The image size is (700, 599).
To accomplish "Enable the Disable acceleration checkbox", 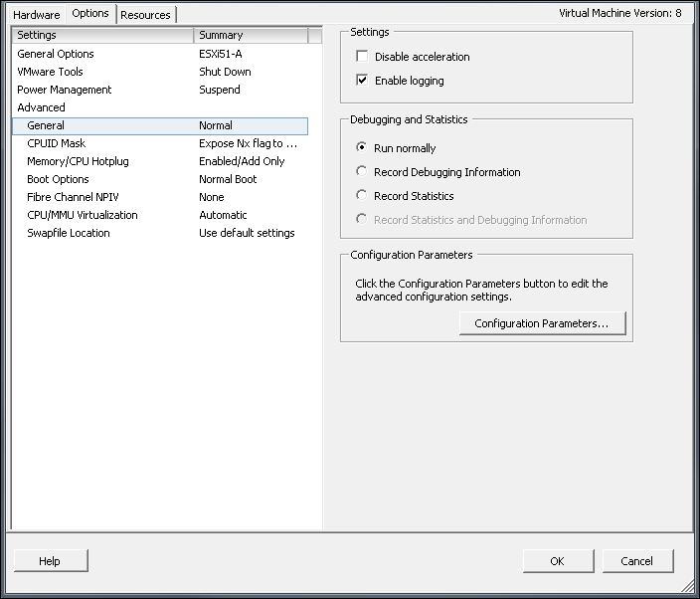I will pyautogui.click(x=362, y=57).
